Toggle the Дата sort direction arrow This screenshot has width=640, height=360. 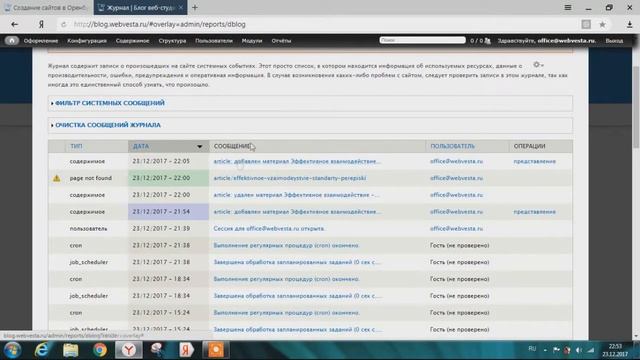point(199,146)
